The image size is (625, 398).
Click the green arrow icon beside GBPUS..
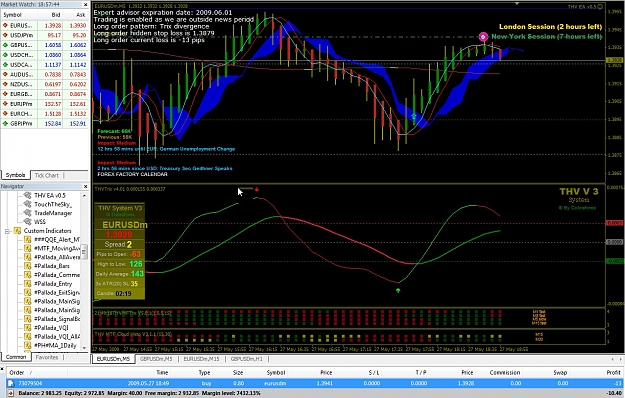click(5, 45)
